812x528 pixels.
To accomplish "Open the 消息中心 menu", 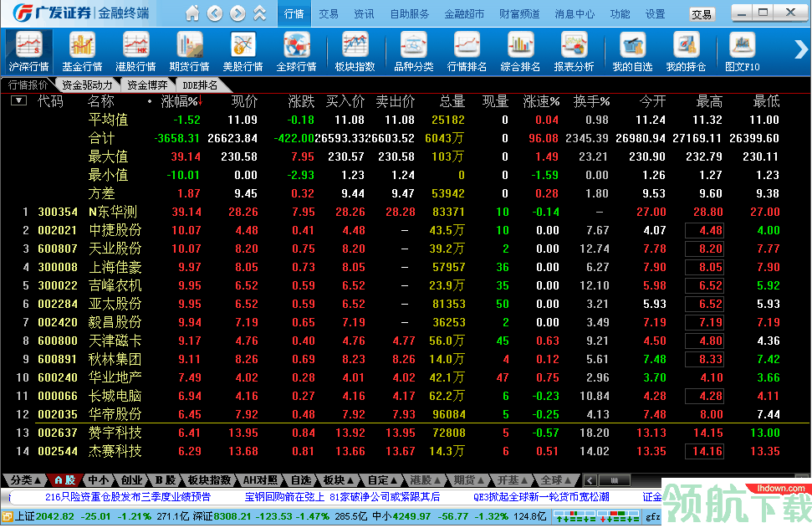I will coord(575,14).
